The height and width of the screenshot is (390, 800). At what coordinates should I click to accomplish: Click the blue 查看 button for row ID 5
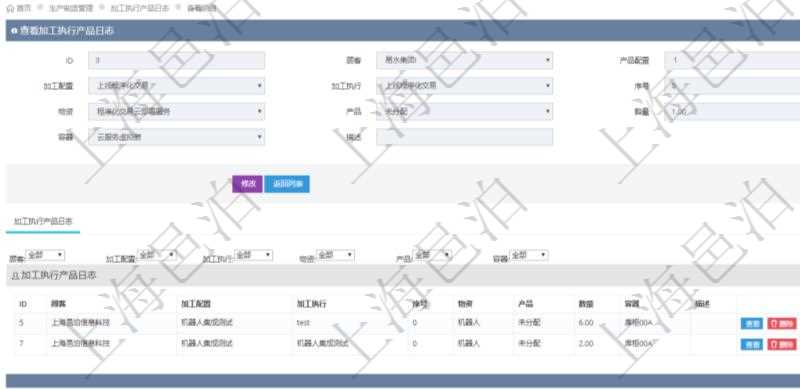(752, 324)
